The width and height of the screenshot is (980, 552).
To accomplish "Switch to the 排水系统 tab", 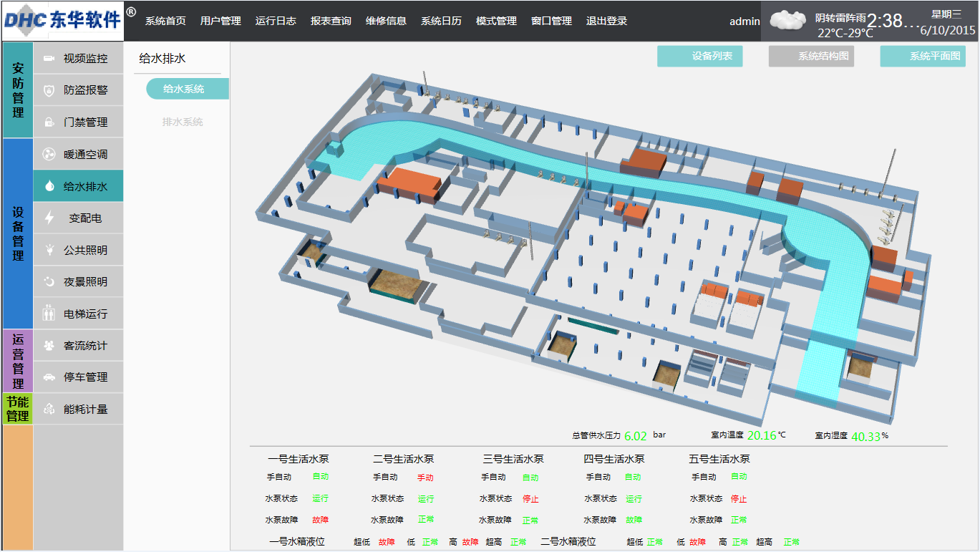I will pos(183,122).
